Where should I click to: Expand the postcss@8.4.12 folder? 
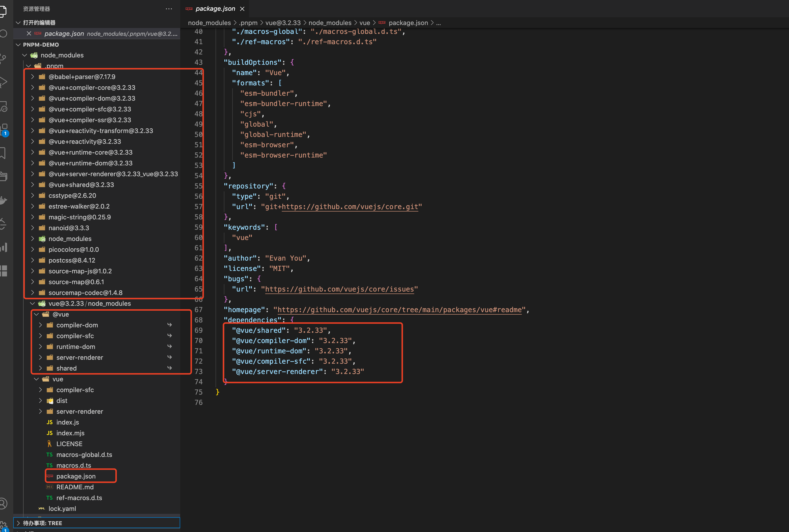point(33,260)
